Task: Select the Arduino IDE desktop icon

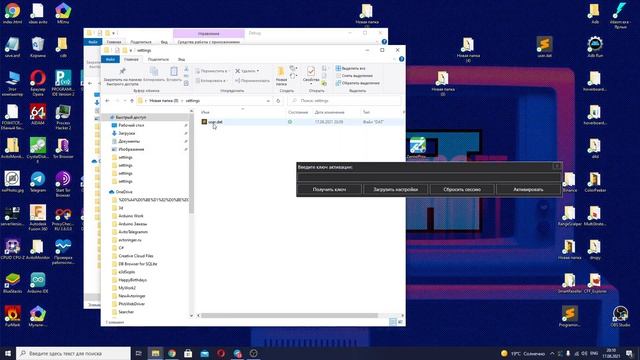Action: click(38, 282)
